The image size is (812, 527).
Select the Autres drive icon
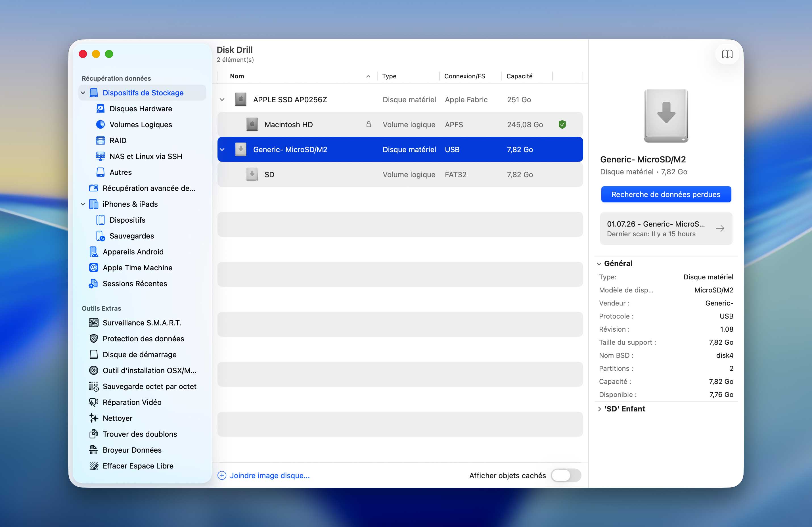[x=100, y=172]
